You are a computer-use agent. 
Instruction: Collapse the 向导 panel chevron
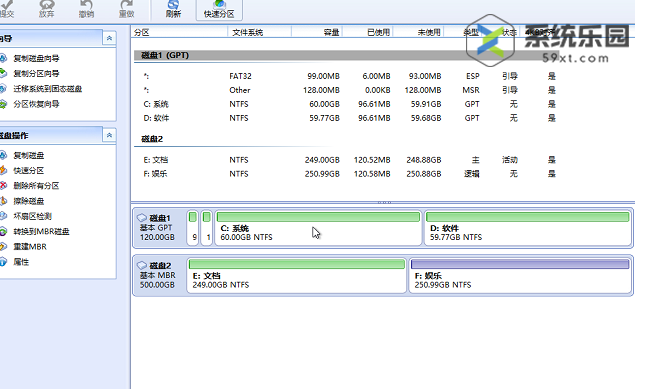109,38
